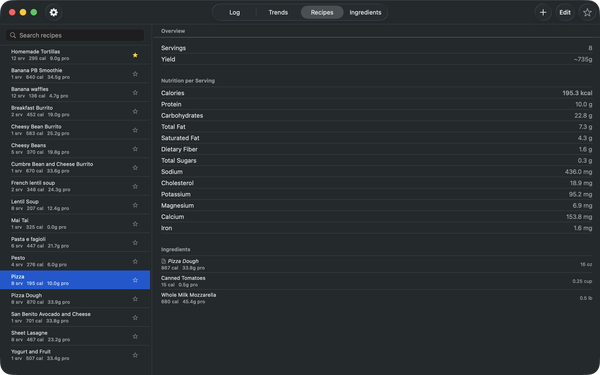Image resolution: width=600 pixels, height=375 pixels.
Task: Click the Servings row
Action: 377,48
